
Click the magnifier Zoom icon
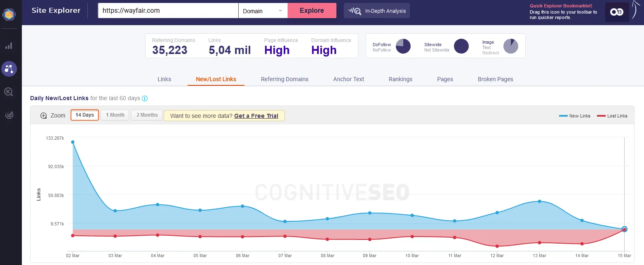44,115
